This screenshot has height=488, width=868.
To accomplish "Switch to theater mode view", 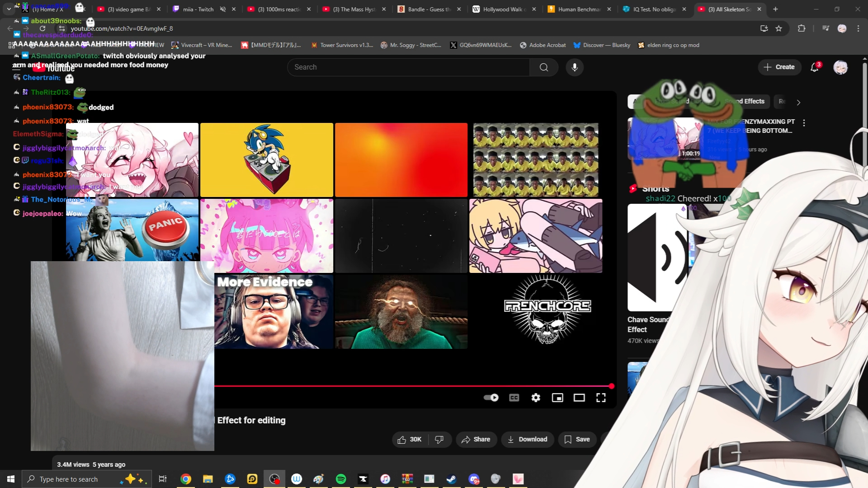I will (x=579, y=398).
